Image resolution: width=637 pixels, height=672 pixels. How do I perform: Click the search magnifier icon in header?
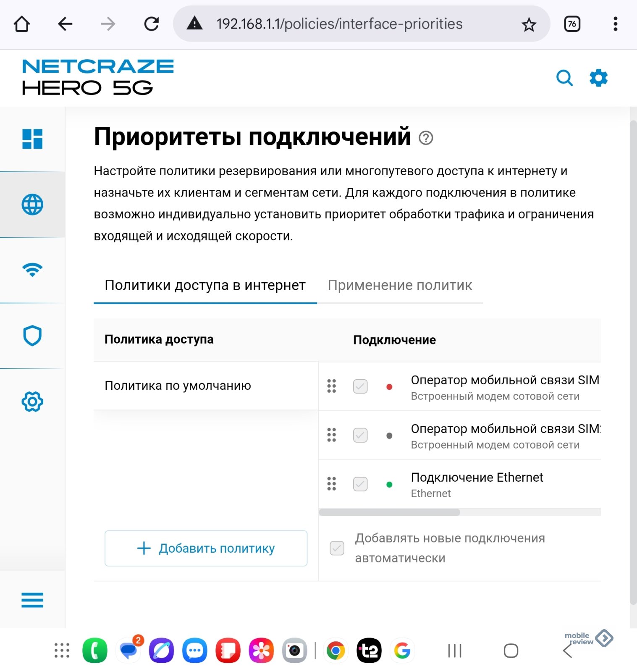(564, 78)
